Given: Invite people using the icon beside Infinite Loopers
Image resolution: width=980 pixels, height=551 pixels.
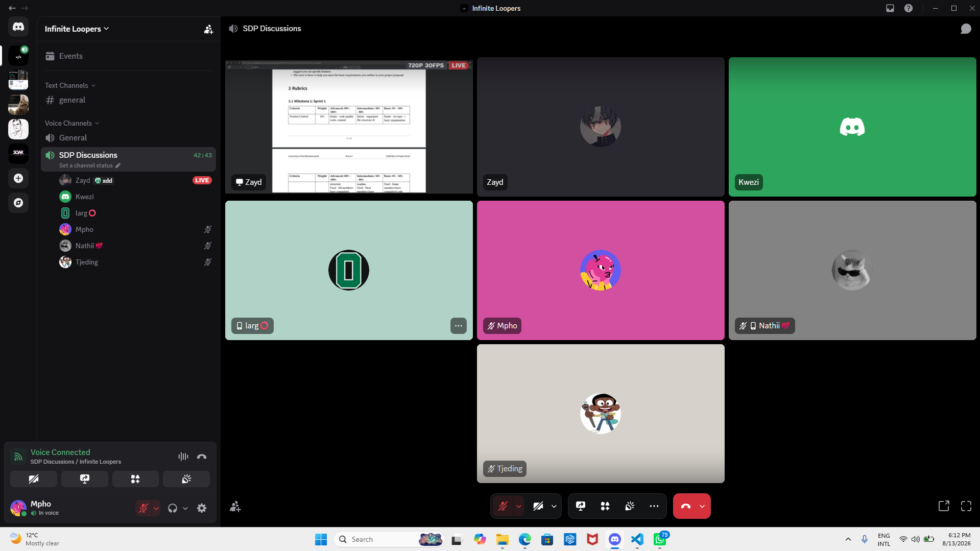Looking at the screenshot, I should click(208, 29).
